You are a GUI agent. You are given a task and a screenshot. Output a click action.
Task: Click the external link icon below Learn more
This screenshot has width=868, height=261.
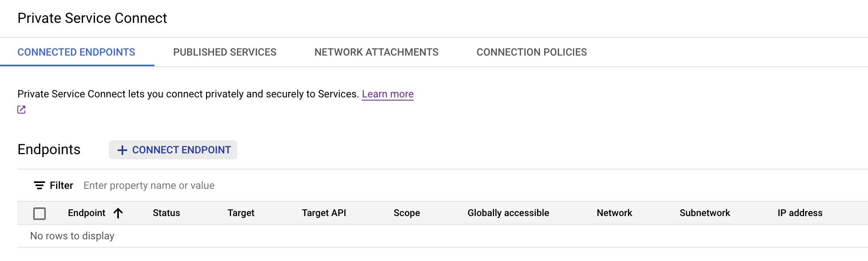pyautogui.click(x=21, y=109)
